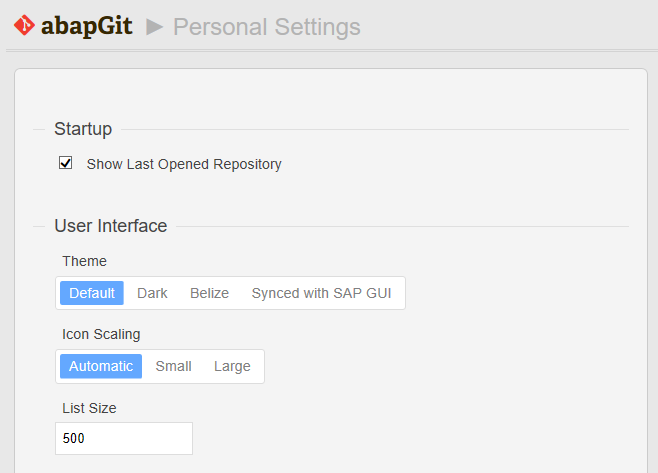Viewport: 658px width, 473px height.
Task: Click the breadcrumb arrow before Personal Settings
Action: (x=154, y=27)
